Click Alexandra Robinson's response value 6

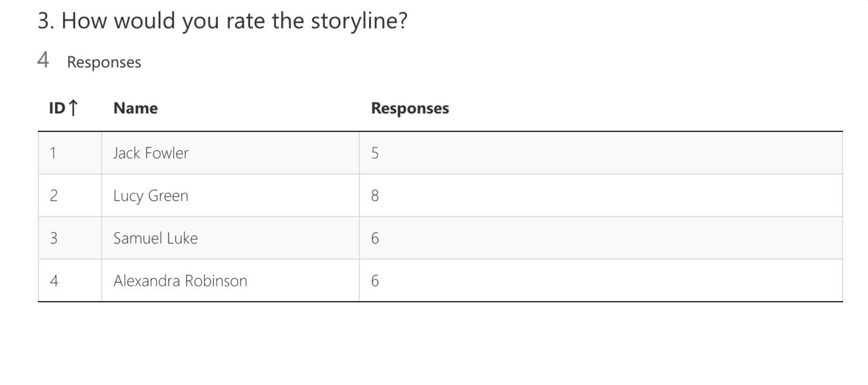coord(375,281)
